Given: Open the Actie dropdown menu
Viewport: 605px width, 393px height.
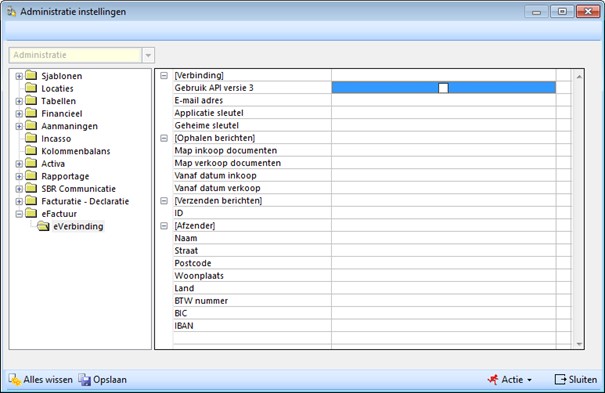Looking at the screenshot, I should (x=529, y=380).
